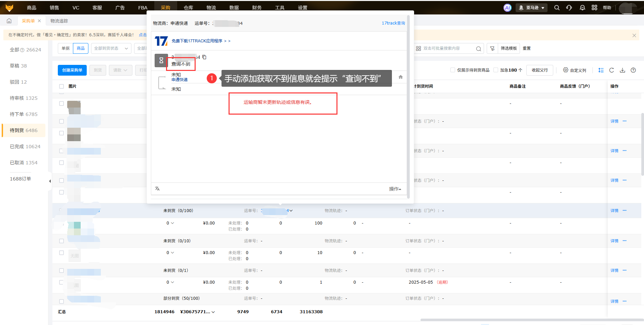The height and width of the screenshot is (325, 644).
Task: Dismiss the yellow announcement banner
Action: [634, 35]
